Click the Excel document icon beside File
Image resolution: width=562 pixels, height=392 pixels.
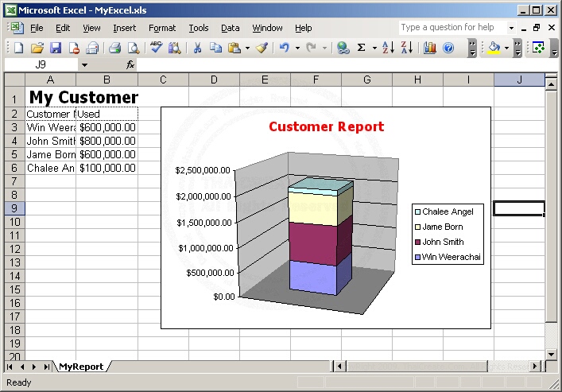16,28
